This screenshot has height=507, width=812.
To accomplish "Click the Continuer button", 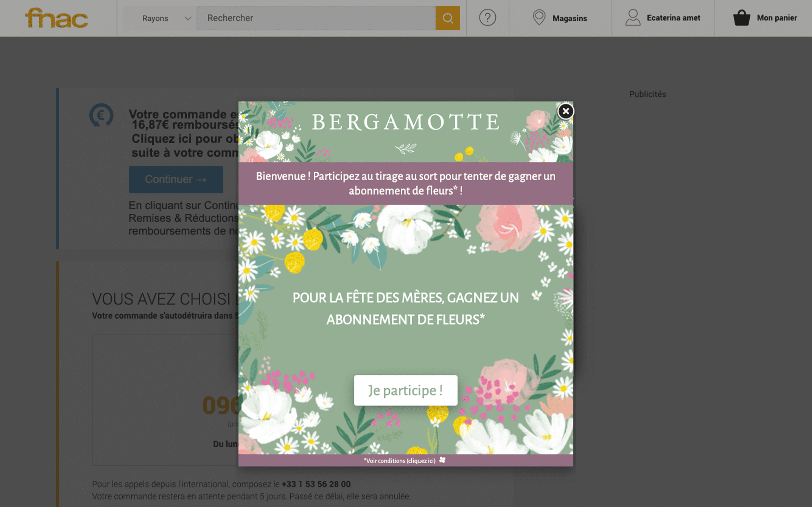I will (x=176, y=180).
